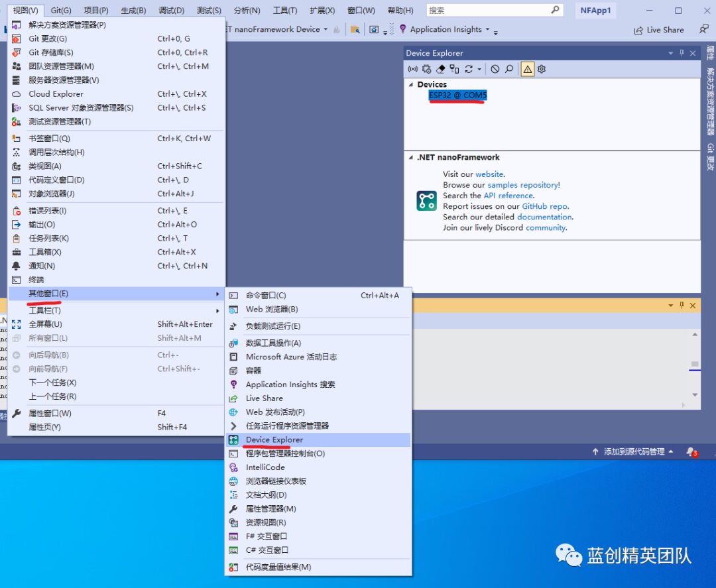
Task: Collapse the .NET nanoFramework section
Action: pyautogui.click(x=411, y=158)
